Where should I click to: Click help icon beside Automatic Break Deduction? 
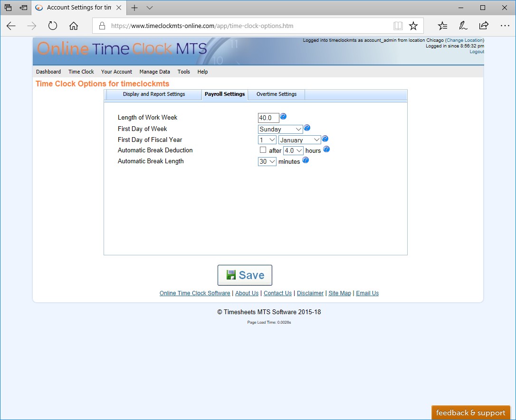326,149
